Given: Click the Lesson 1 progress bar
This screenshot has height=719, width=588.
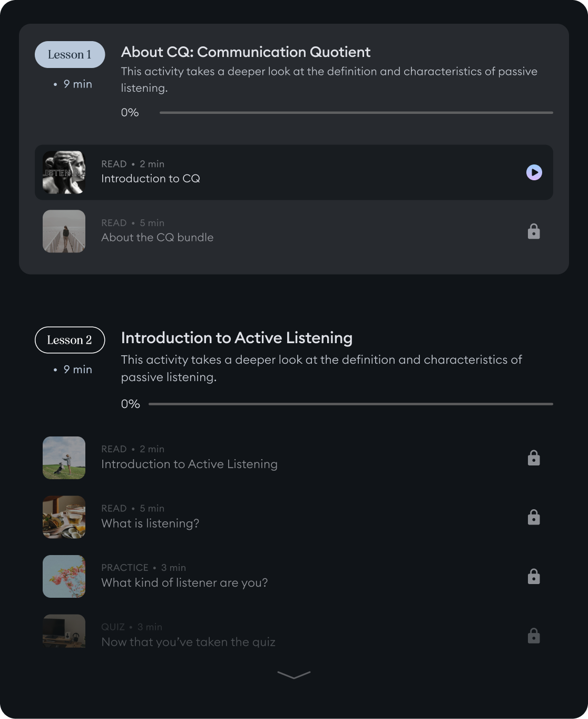Looking at the screenshot, I should click(356, 112).
